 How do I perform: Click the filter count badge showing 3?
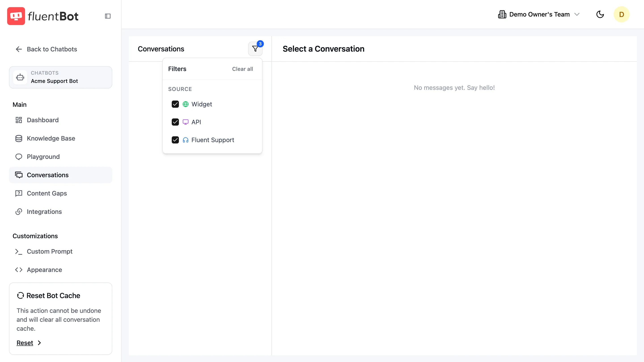(260, 44)
